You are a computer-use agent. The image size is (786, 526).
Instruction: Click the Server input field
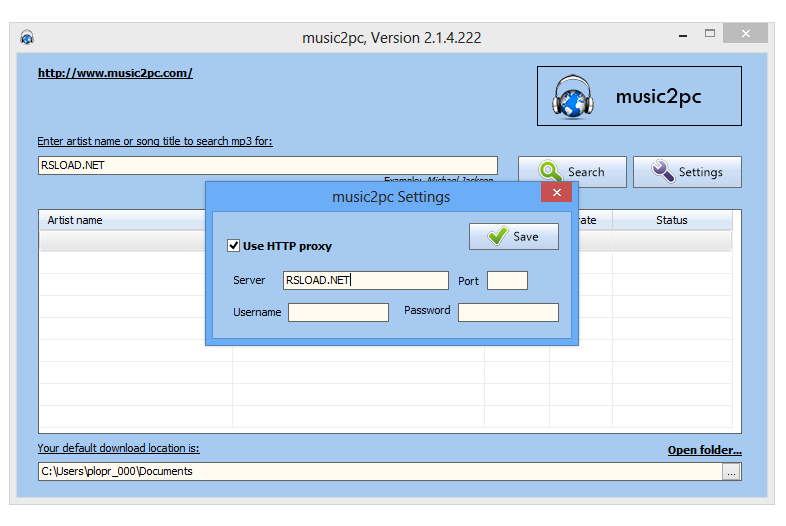(365, 280)
